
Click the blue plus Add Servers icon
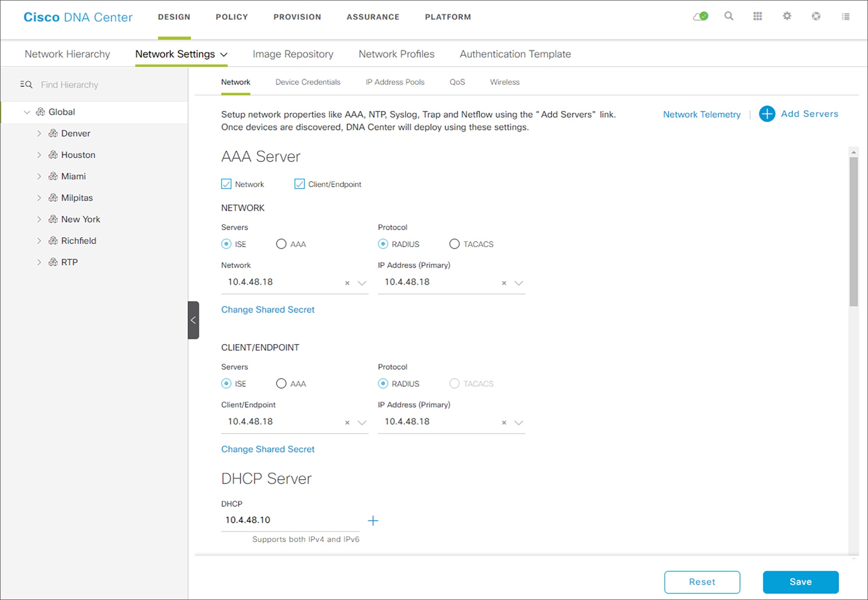(x=767, y=114)
